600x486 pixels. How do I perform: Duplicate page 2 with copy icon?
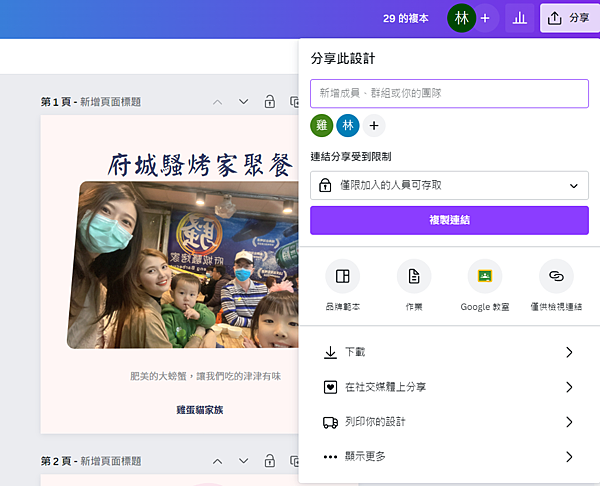coord(295,462)
